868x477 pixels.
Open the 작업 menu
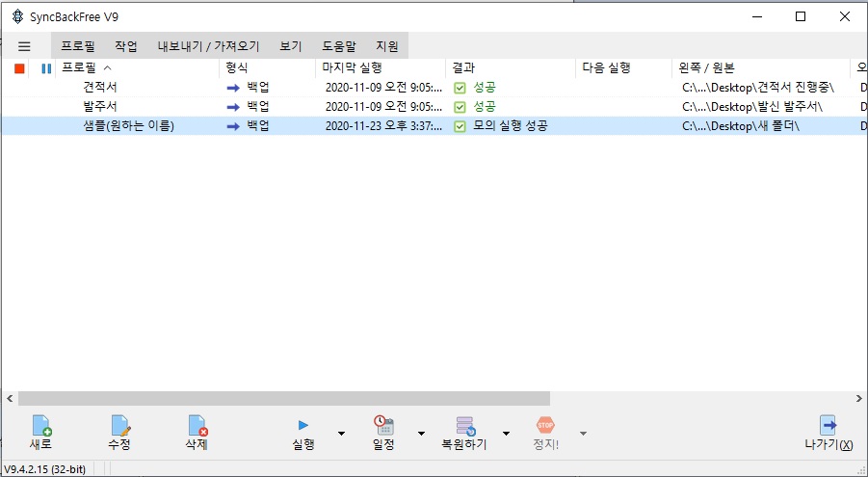click(126, 46)
